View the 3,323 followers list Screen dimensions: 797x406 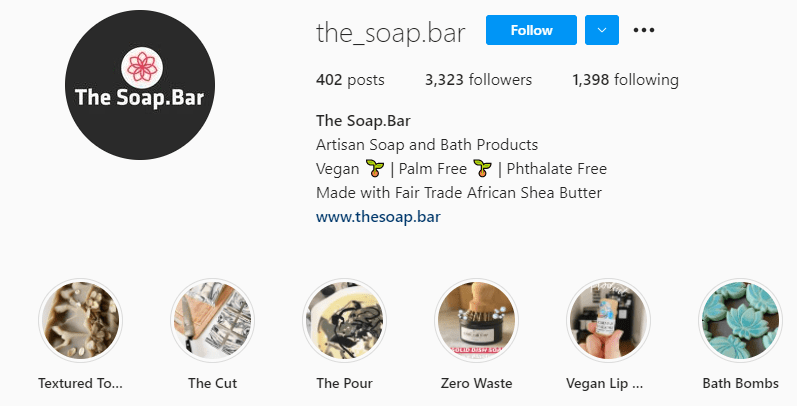tap(478, 80)
